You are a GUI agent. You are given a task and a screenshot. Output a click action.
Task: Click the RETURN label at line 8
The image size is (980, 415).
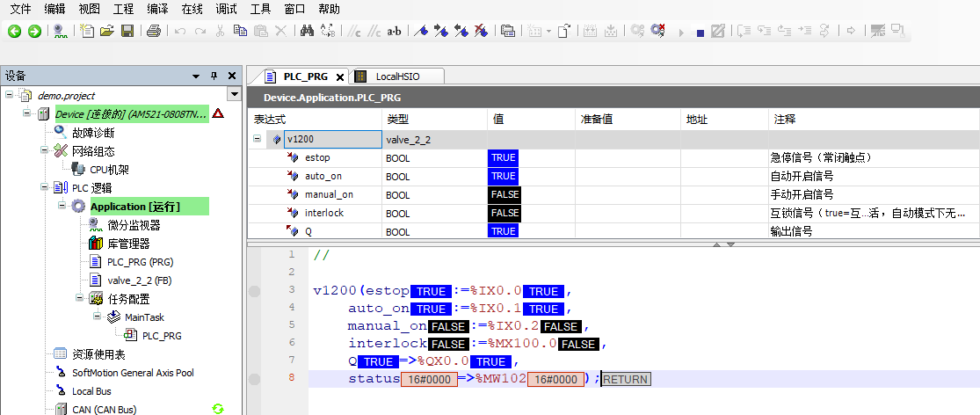coord(625,380)
